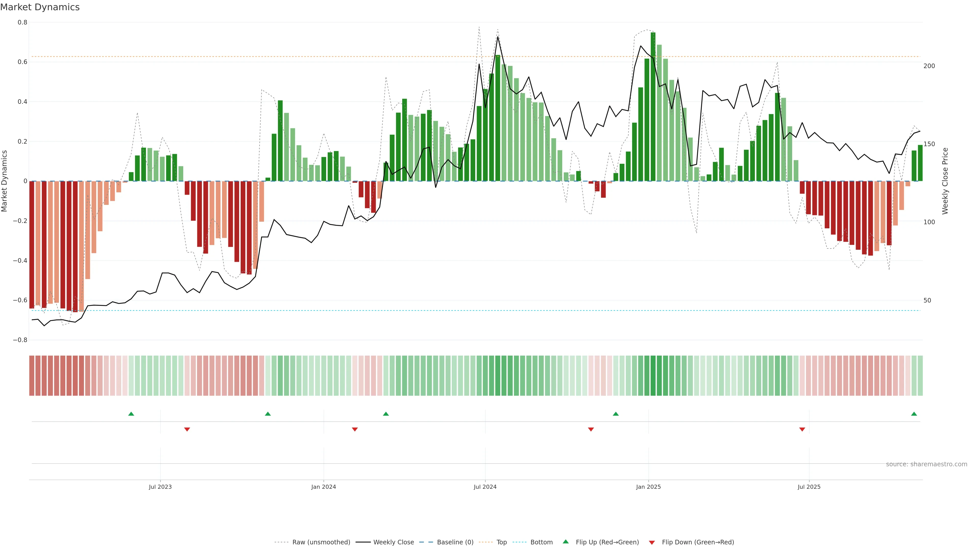Click the Jan 2025 x-axis label
The image size is (980, 551).
(x=648, y=487)
